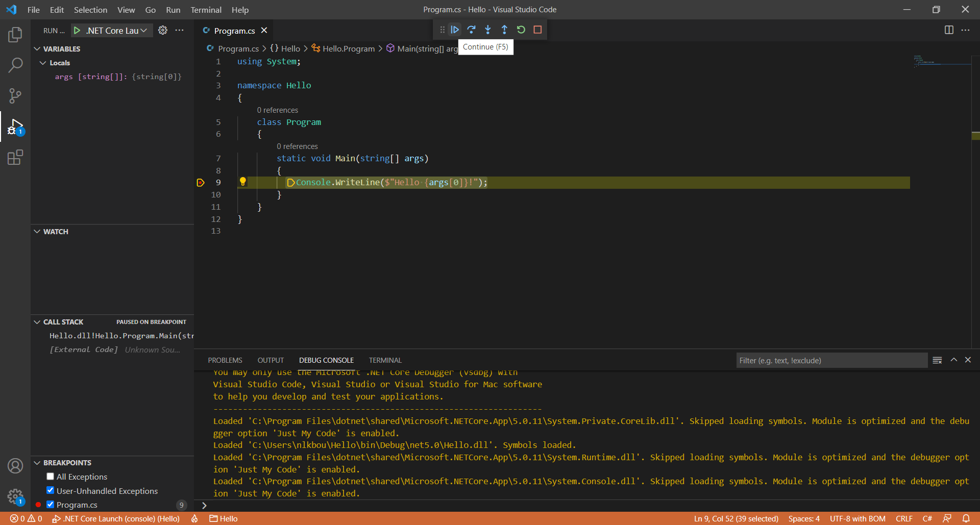
Task: Open the Search view in activity bar
Action: [x=15, y=65]
